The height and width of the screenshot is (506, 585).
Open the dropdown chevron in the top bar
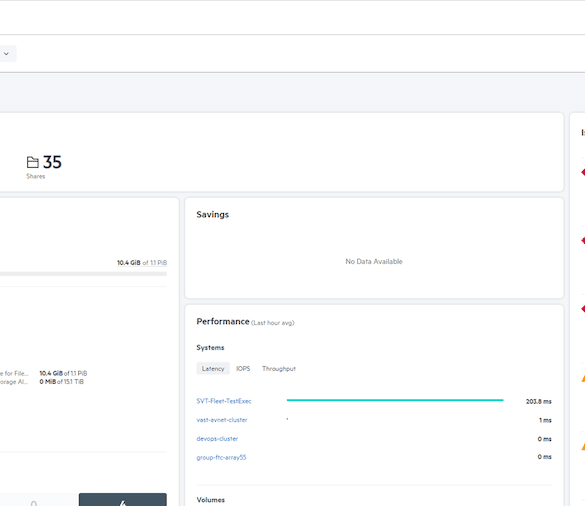point(6,54)
